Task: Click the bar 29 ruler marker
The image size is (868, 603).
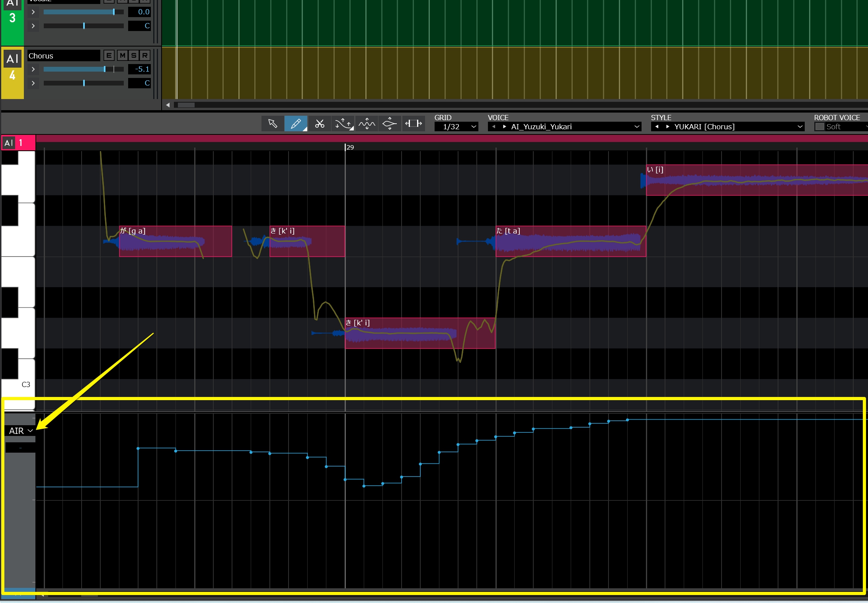Action: [349, 147]
